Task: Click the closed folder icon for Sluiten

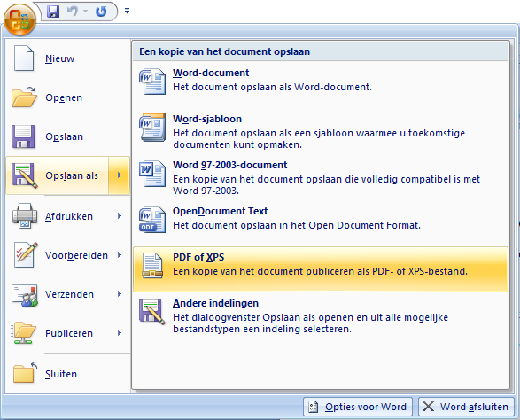Action: coord(25,372)
